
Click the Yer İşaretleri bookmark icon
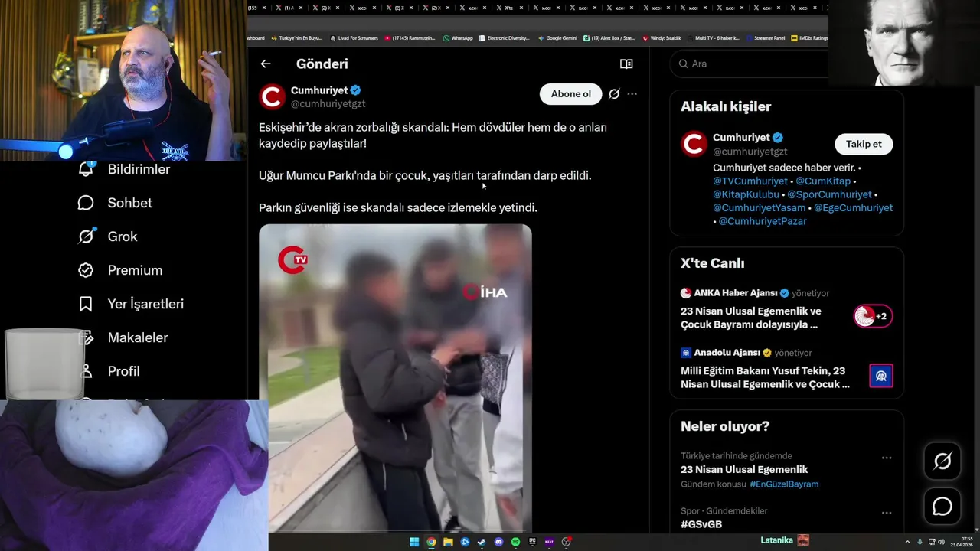click(x=86, y=304)
